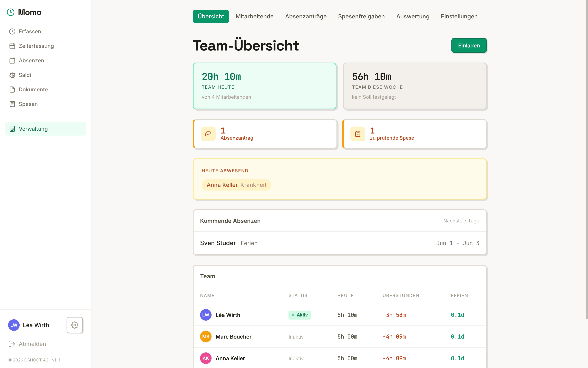This screenshot has width=588, height=368.
Task: Click Marc Boucher's Ferien value 0.1d
Action: 457,337
